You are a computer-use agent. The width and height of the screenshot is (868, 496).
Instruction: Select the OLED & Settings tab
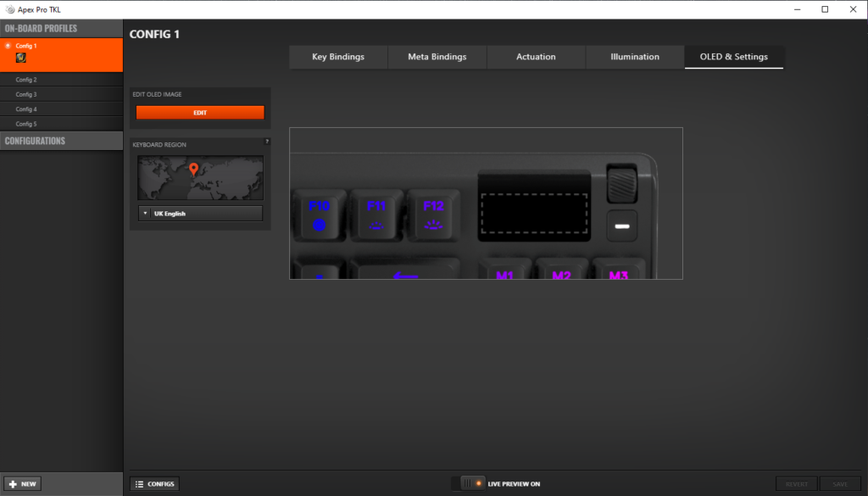point(734,57)
